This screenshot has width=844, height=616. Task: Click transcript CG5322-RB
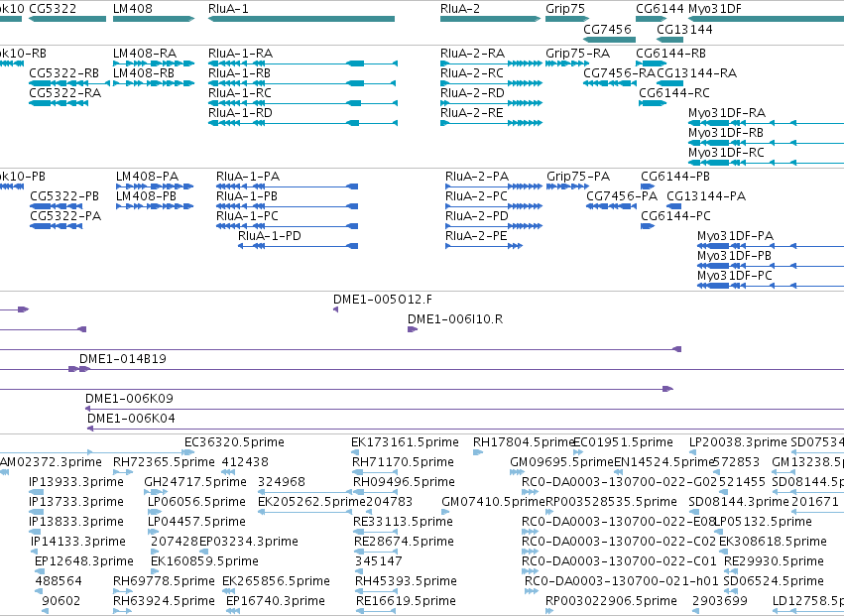click(x=68, y=83)
